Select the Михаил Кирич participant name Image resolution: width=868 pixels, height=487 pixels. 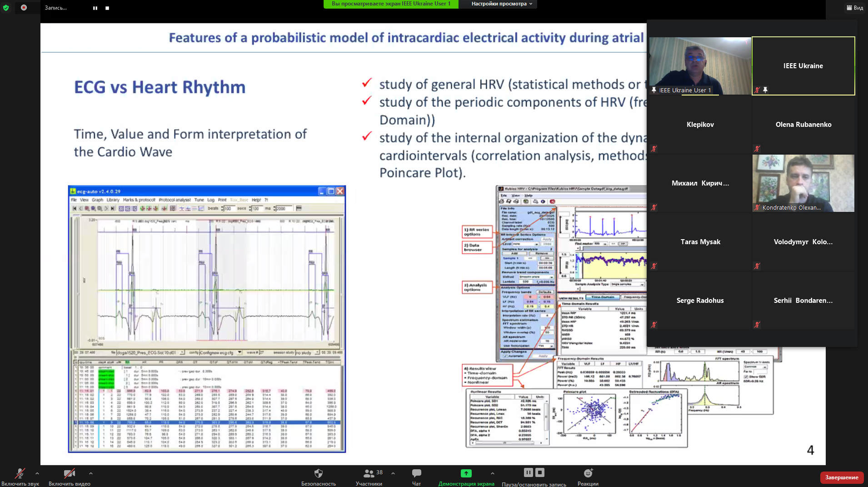700,183
